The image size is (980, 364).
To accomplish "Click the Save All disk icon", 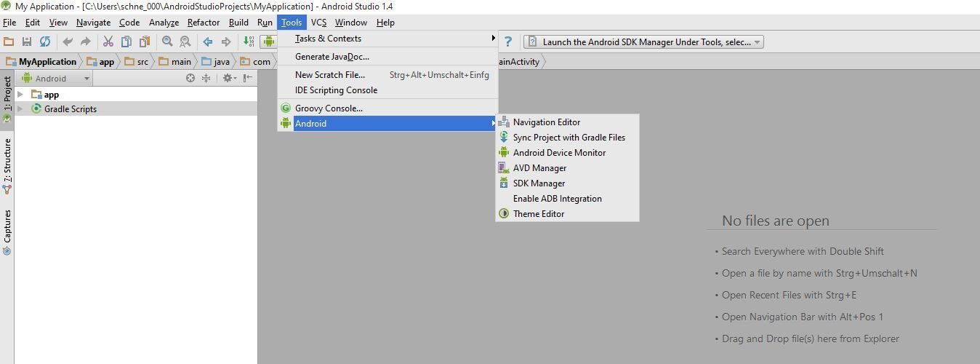I will 27,42.
